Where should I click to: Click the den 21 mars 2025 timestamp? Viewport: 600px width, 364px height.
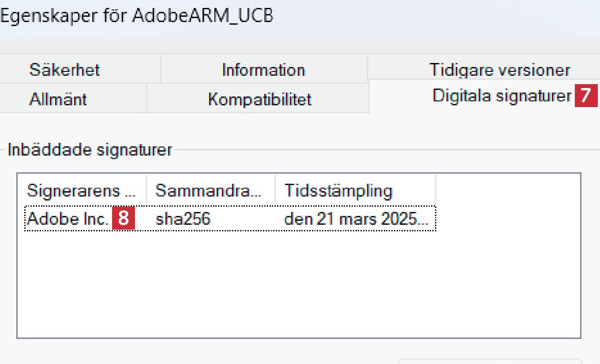click(356, 219)
